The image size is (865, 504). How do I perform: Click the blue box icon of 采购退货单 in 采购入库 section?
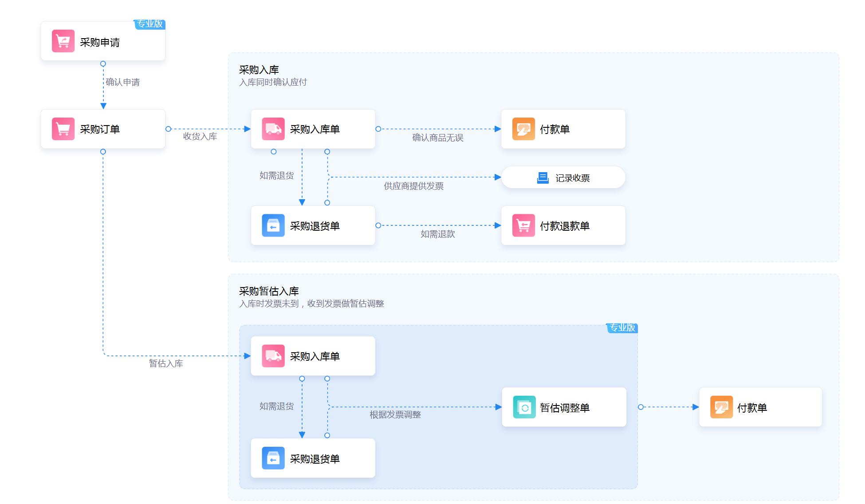[x=273, y=225]
